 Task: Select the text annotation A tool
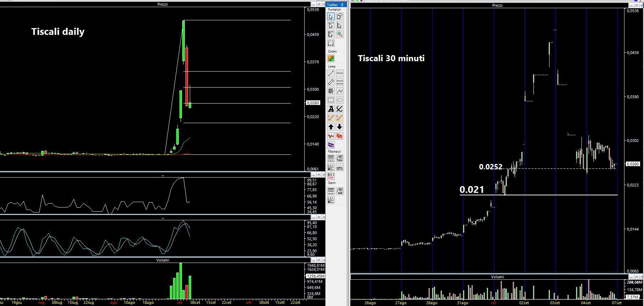click(x=331, y=109)
